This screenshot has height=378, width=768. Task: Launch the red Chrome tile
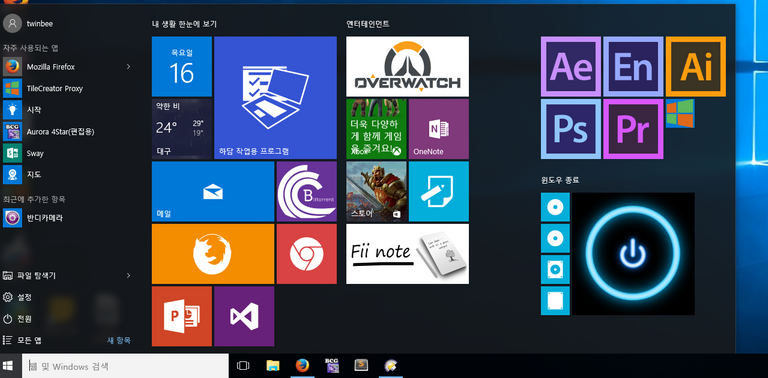click(307, 254)
